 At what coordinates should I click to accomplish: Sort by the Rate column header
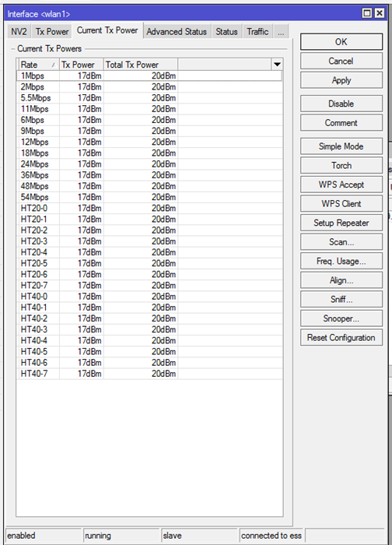coord(38,65)
